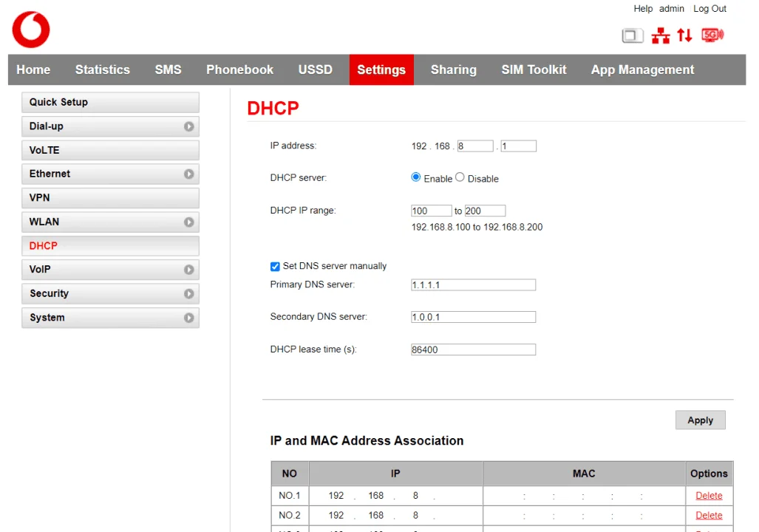759x532 pixels.
Task: Click the admin user label
Action: click(x=671, y=9)
